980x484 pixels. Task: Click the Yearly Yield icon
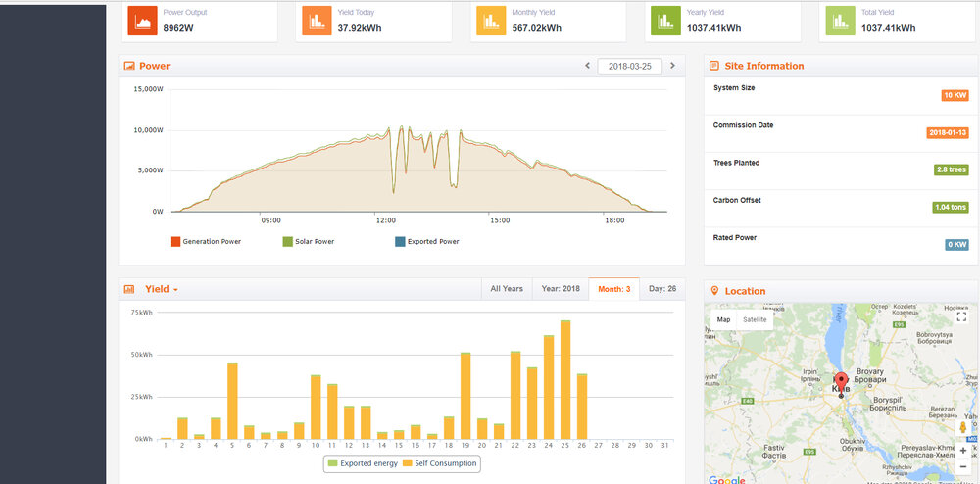664,21
